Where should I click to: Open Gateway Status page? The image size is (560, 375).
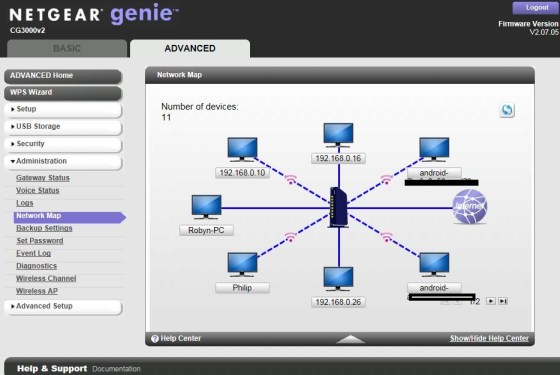43,178
